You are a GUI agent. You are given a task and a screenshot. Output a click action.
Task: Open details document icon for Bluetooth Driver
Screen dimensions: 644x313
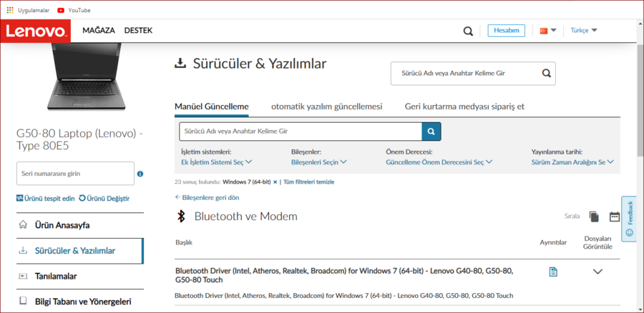point(553,272)
